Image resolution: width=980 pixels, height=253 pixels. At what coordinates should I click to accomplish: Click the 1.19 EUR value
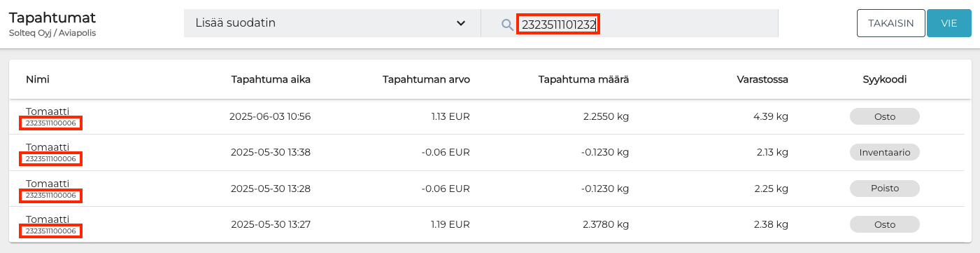pos(450,224)
